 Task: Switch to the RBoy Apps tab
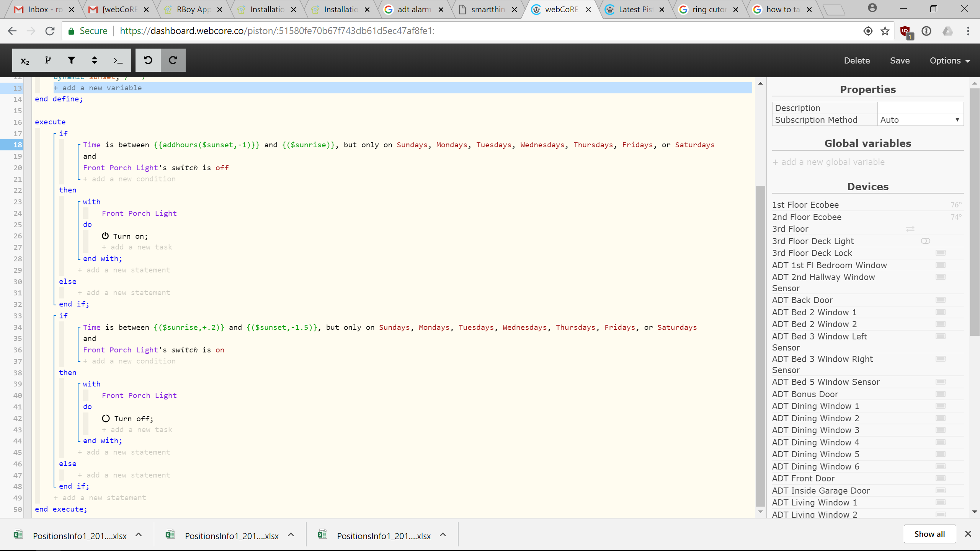194,10
